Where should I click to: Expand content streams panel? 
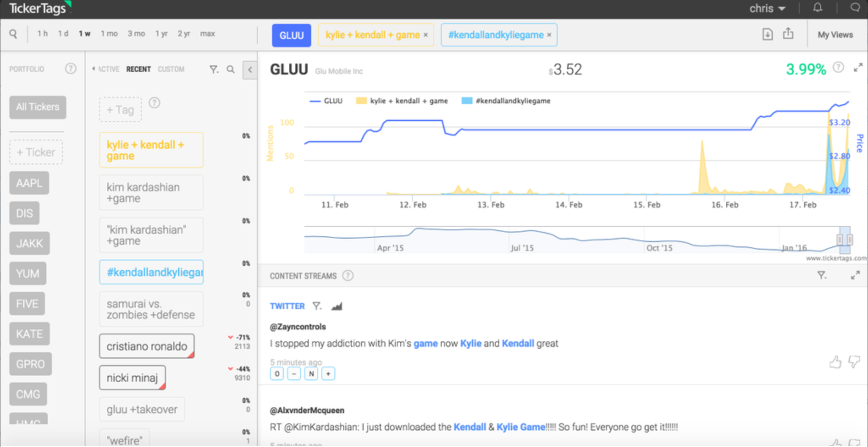tap(855, 276)
